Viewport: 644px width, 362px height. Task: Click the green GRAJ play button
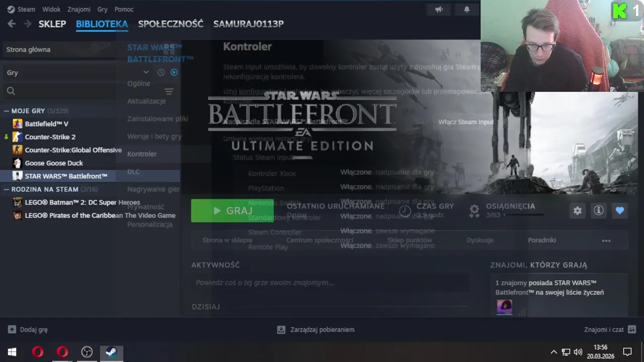coord(232,211)
